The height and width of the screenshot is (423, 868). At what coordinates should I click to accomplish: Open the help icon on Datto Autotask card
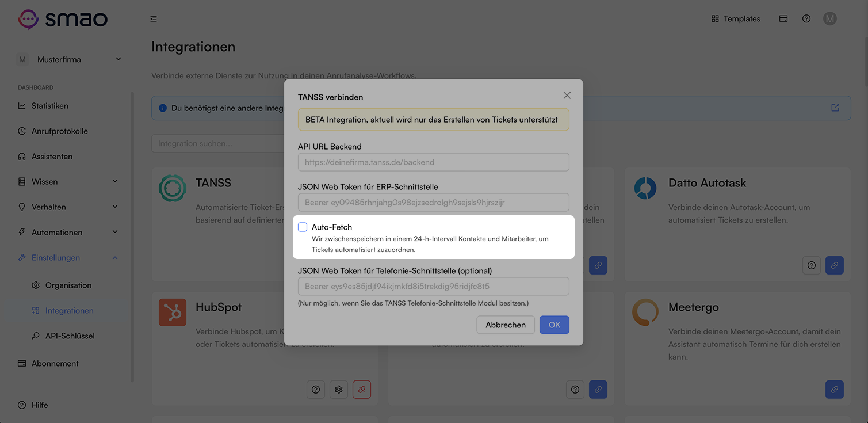[812, 265]
